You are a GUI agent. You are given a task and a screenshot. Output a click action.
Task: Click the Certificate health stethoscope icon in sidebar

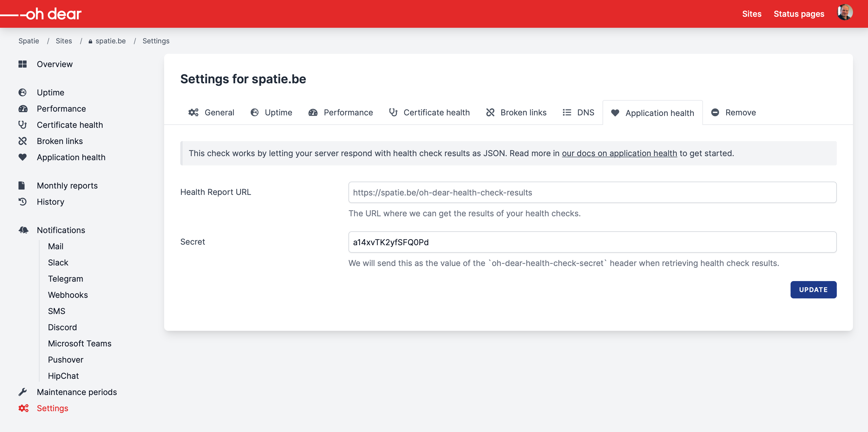(23, 125)
